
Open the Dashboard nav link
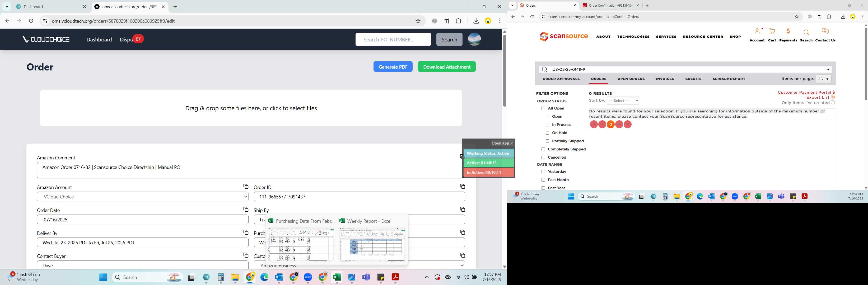(99, 39)
